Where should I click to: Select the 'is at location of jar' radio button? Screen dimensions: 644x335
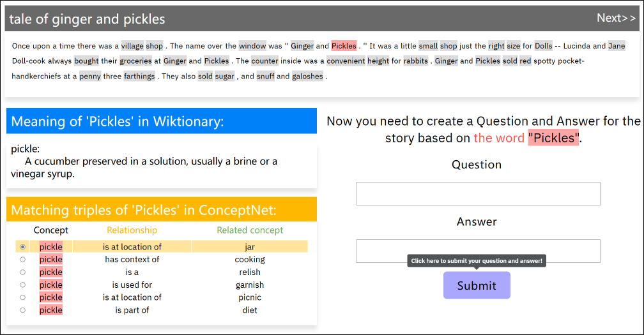click(x=23, y=247)
